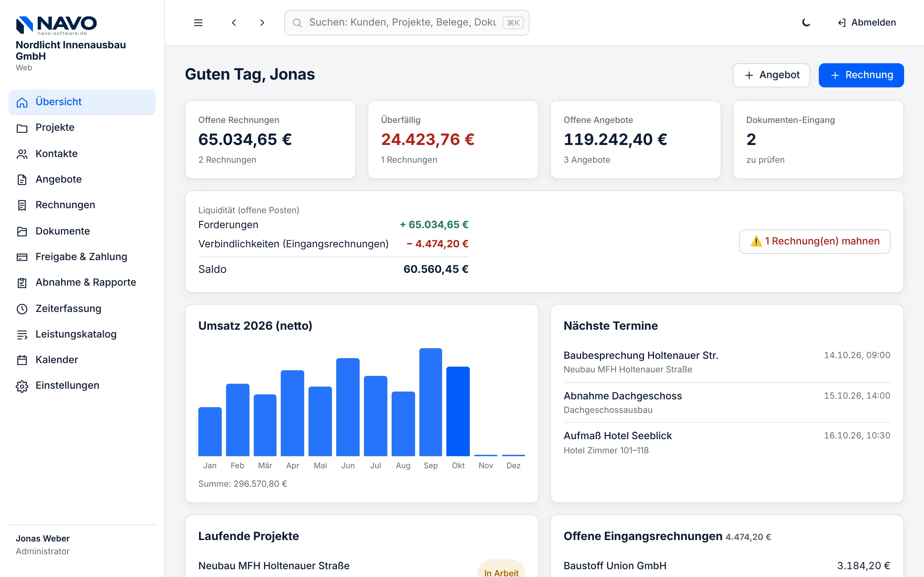The height and width of the screenshot is (577, 924).
Task: Open the Überfällig 24.423,76 € card
Action: pos(453,140)
